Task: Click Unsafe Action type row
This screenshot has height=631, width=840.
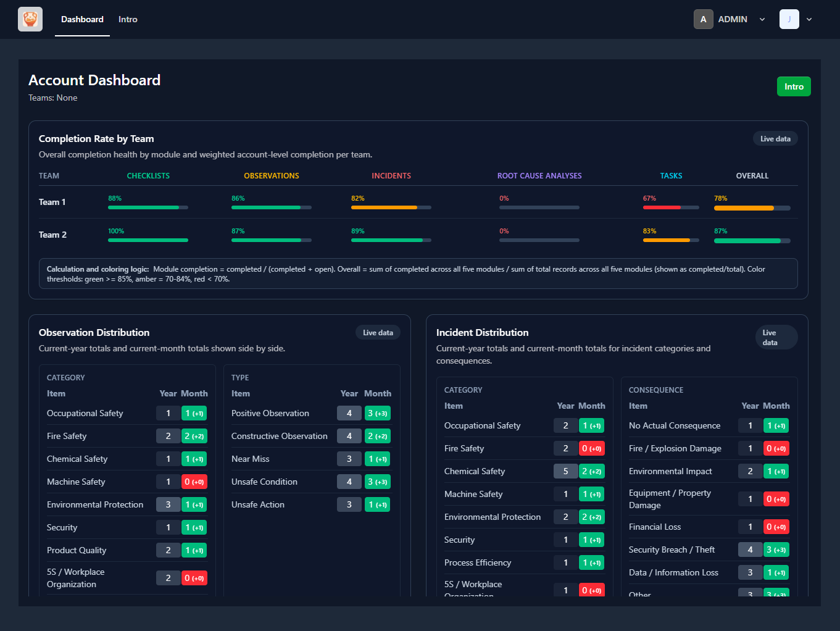Action: [x=312, y=504]
